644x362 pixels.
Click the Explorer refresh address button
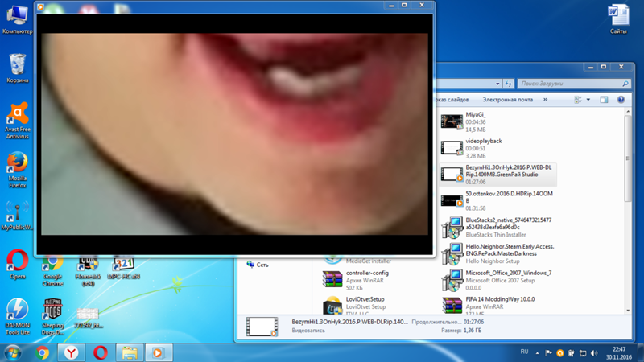point(509,84)
